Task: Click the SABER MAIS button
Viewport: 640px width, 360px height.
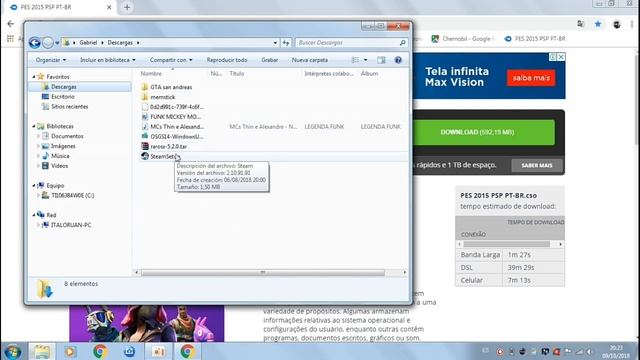Action: pos(537,165)
